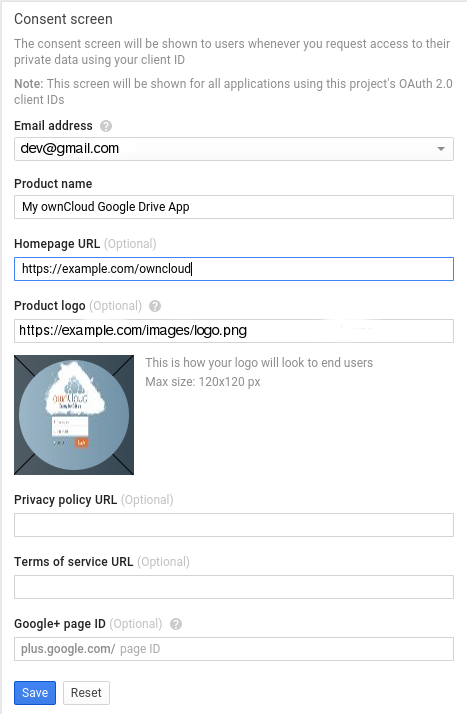Viewport: 467px width, 714px height.
Task: Click the ownCloud logo preview thumbnail
Action: coord(74,415)
